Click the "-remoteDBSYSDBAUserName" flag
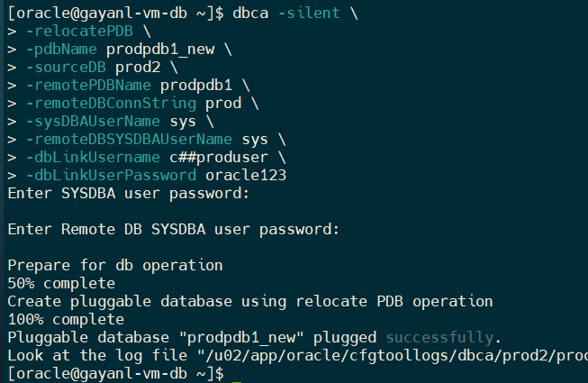The height and width of the screenshot is (383, 588). coord(129,140)
